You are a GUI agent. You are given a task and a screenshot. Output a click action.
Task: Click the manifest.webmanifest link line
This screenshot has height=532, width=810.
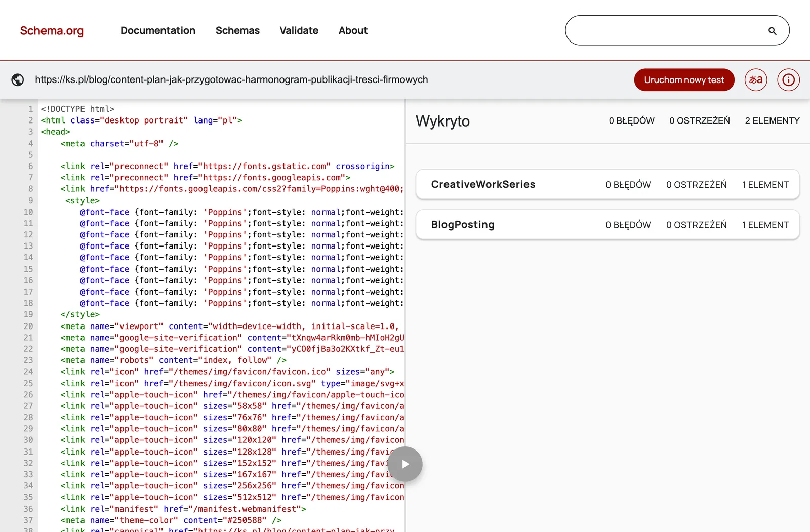[x=183, y=509]
